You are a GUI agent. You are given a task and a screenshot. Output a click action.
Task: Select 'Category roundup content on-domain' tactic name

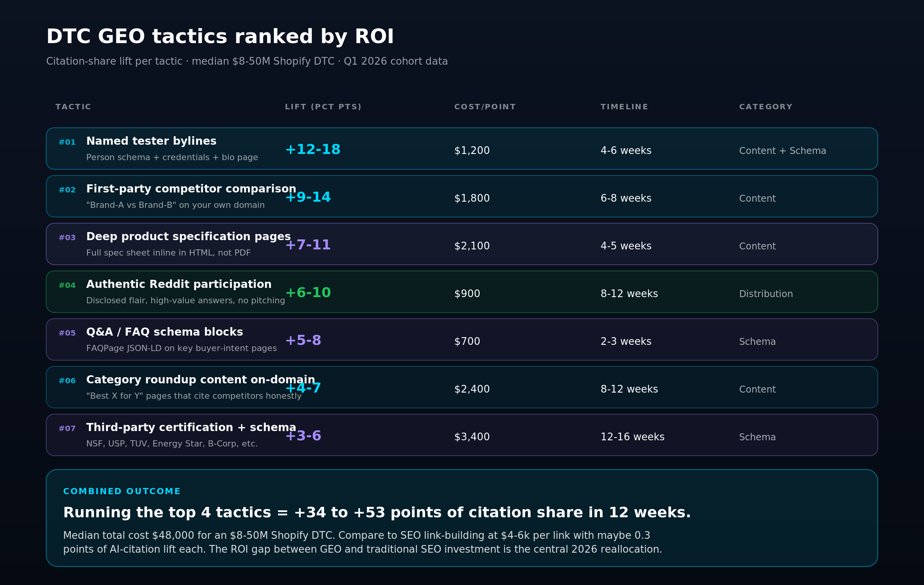pyautogui.click(x=201, y=380)
